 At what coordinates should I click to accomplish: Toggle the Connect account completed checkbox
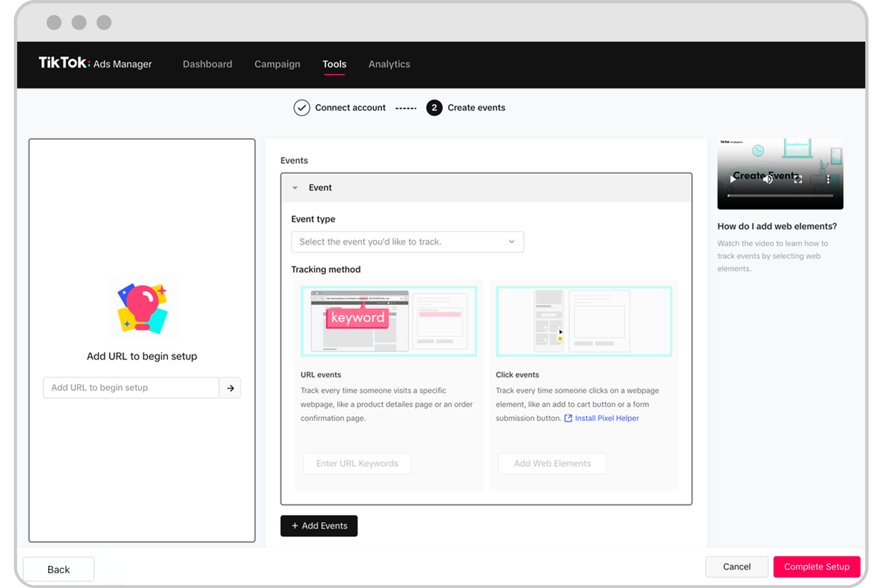click(x=301, y=108)
